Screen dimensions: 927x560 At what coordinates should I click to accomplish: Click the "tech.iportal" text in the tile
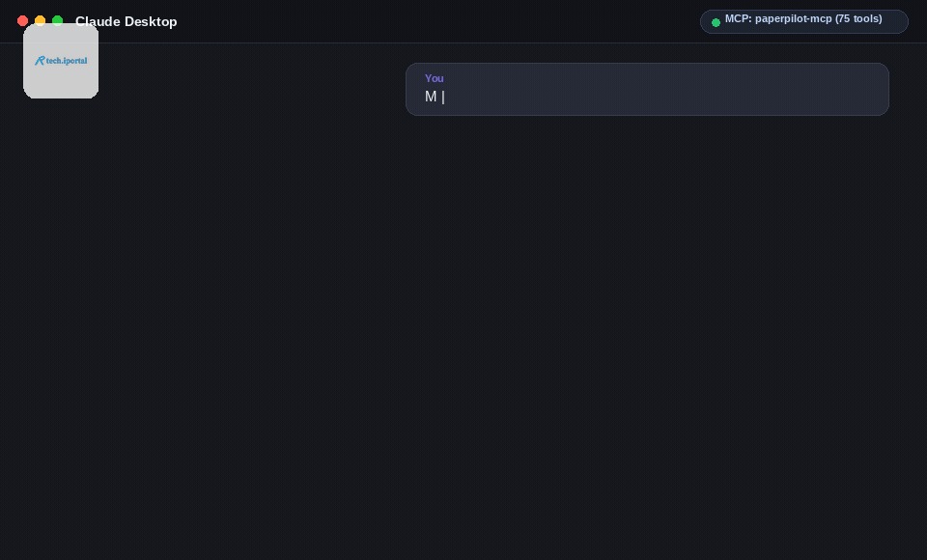67,60
